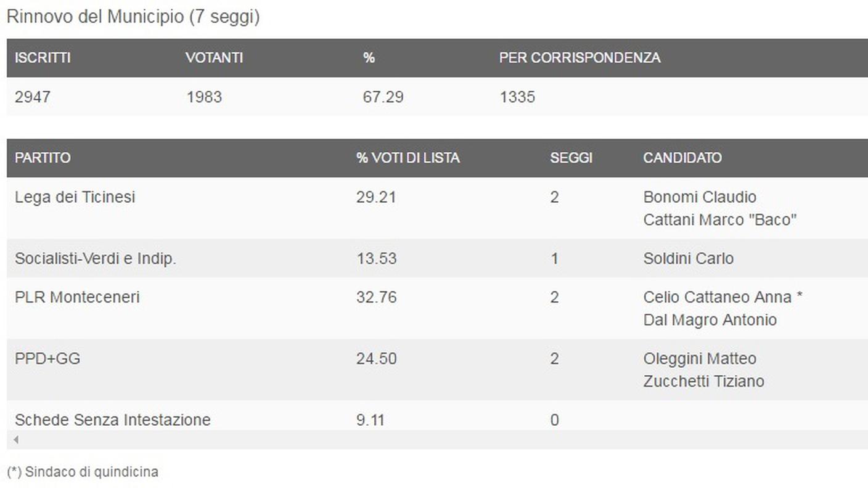Image resolution: width=868 pixels, height=488 pixels.
Task: Select the Socialisti-Verdi e Indip. party name
Action: click(96, 259)
